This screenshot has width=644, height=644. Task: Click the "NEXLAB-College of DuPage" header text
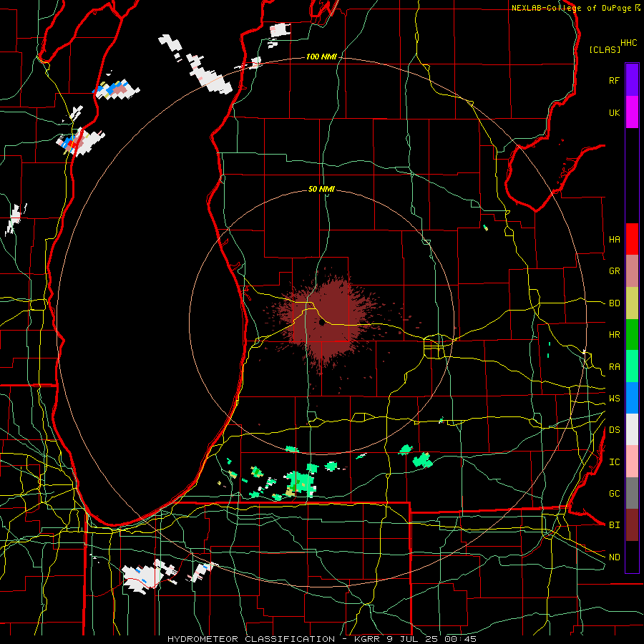click(x=571, y=8)
